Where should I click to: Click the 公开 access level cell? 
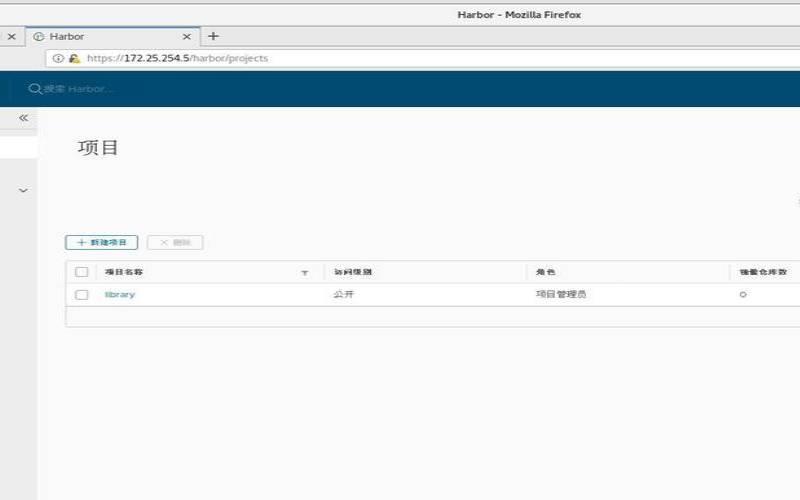coord(343,294)
